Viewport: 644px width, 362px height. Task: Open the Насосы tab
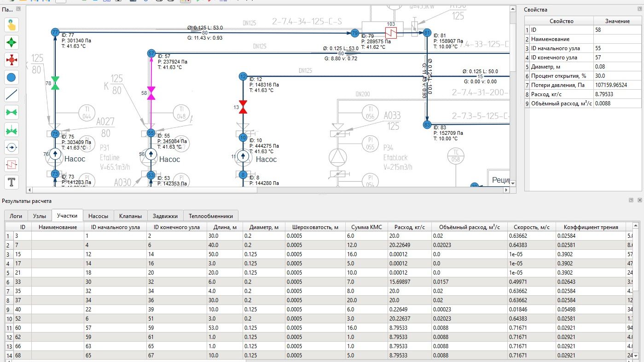pyautogui.click(x=99, y=216)
